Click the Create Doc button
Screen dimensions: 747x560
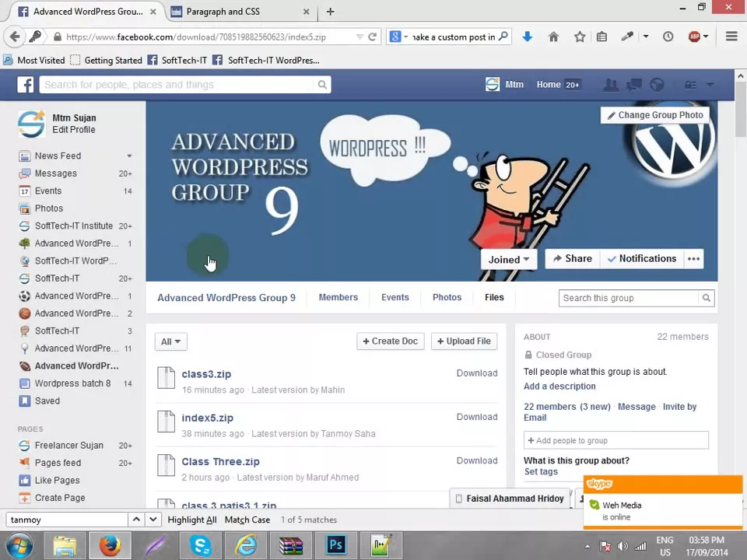390,341
